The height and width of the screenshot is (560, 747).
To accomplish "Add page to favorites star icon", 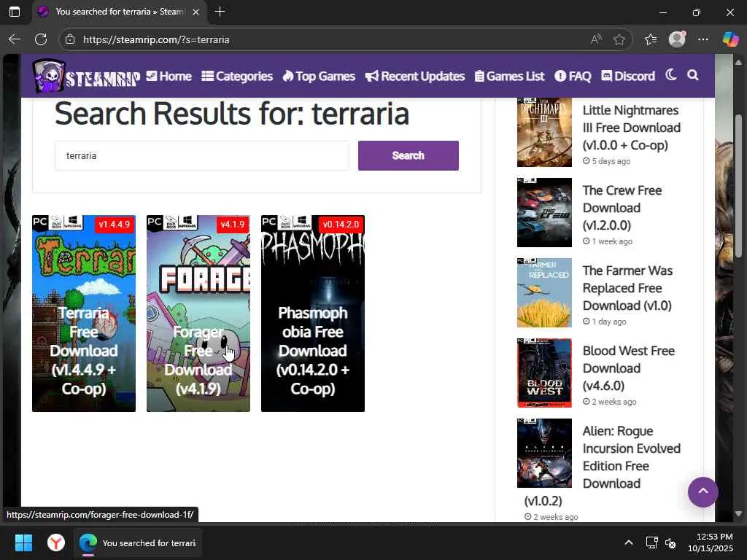I will click(619, 39).
